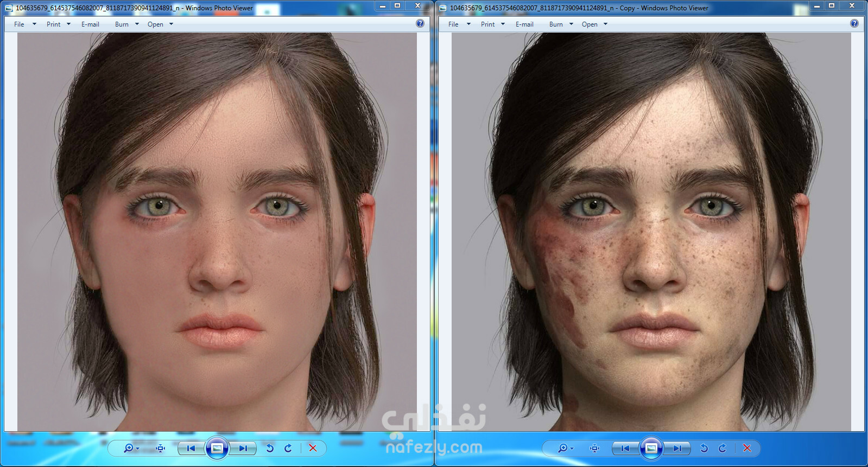Screen dimensions: 868x467
Task: Go to next image in left viewer
Action: [x=243, y=448]
